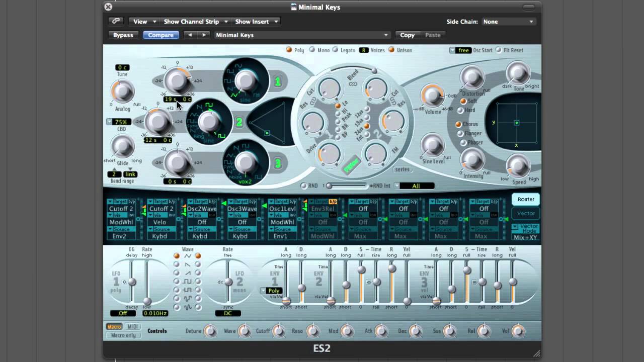Click the Detune macro knob

click(x=210, y=331)
